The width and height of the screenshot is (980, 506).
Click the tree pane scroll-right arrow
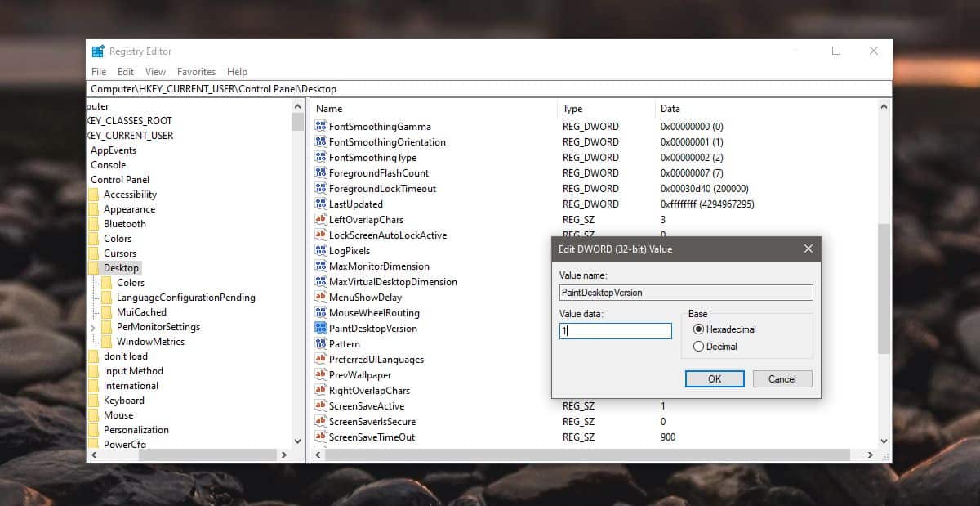point(284,455)
